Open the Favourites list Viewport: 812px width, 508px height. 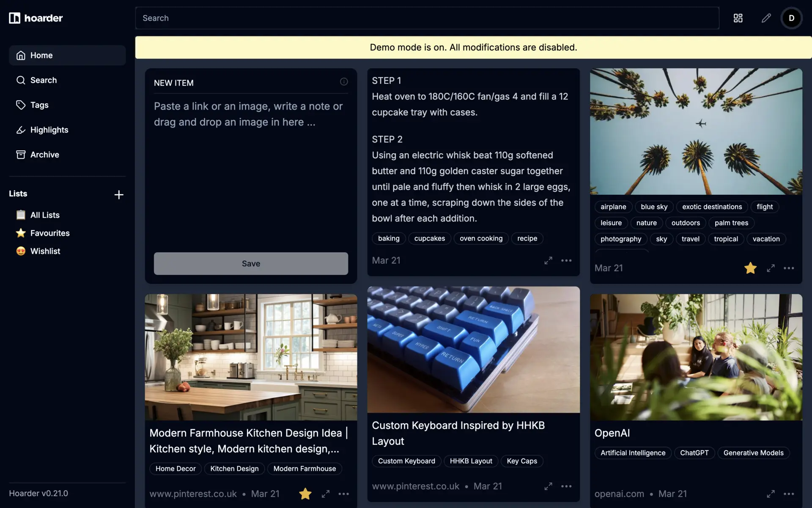49,233
